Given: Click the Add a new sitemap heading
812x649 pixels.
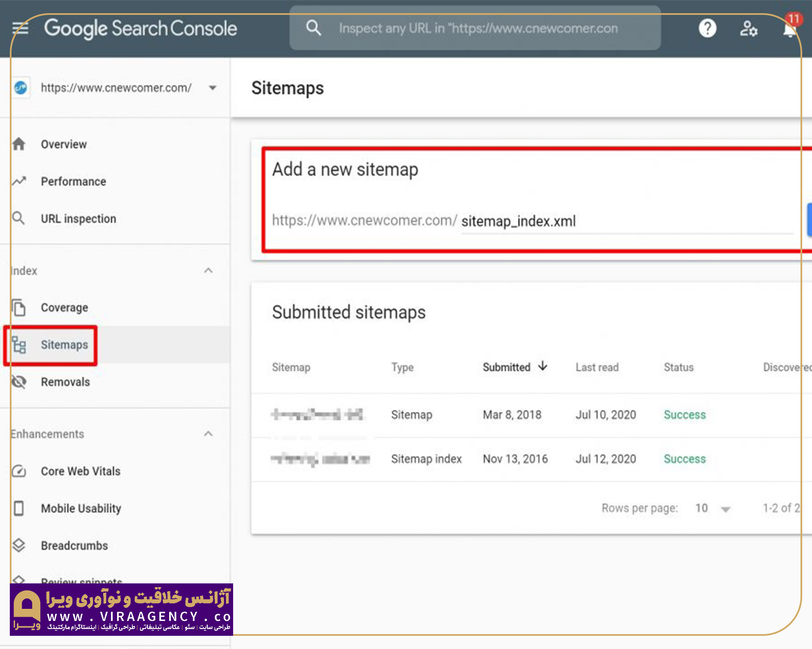Looking at the screenshot, I should tap(345, 169).
